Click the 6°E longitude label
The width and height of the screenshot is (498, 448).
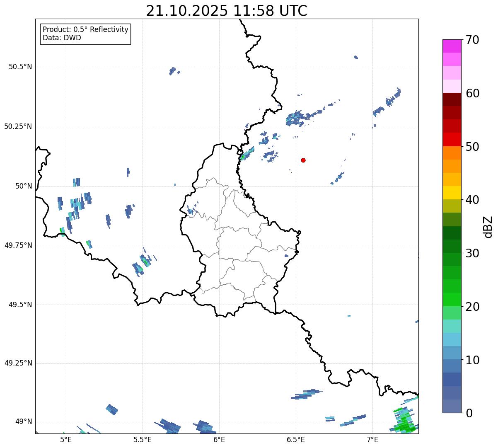219,439
